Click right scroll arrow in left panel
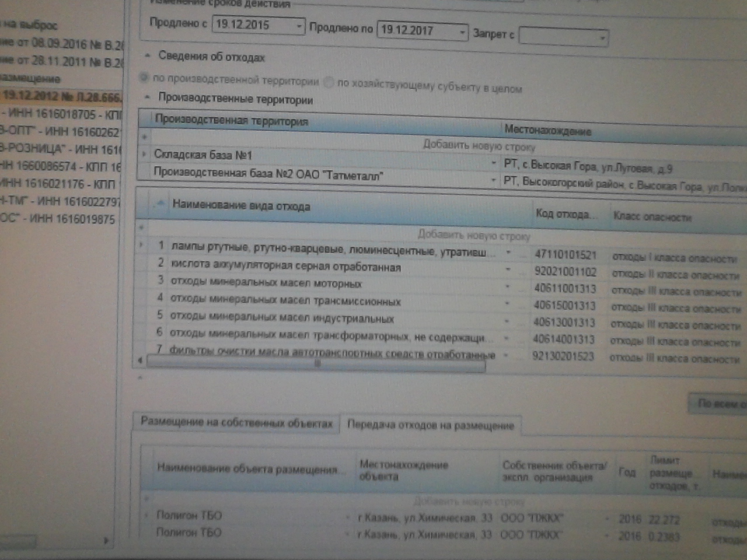The image size is (747, 560). pos(106,540)
